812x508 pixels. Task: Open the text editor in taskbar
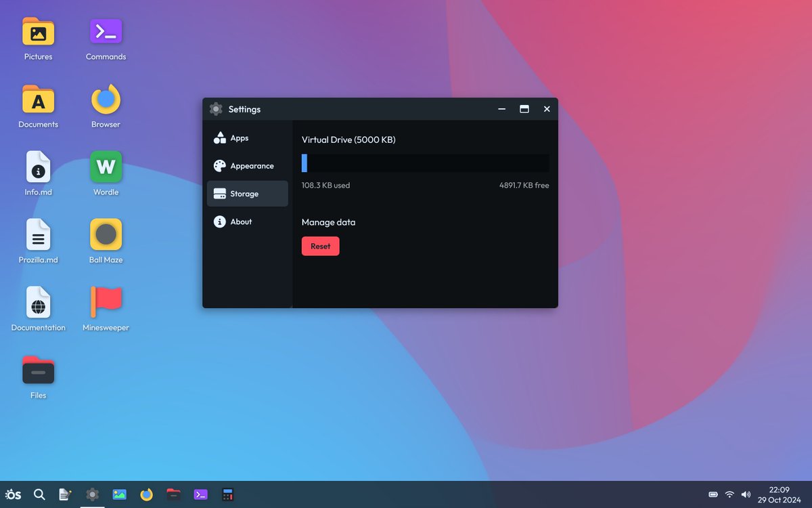point(66,494)
